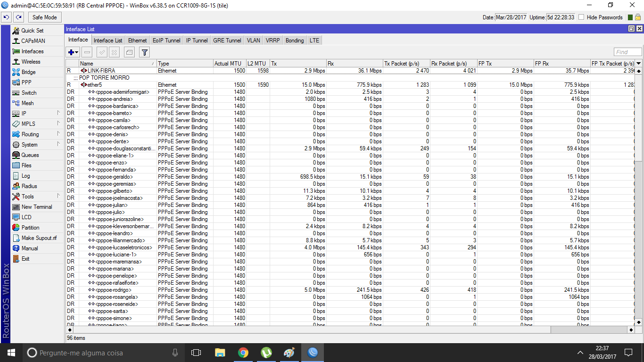Image resolution: width=644 pixels, height=362 pixels.
Task: Switch to the Interface List tab
Action: pos(108,41)
